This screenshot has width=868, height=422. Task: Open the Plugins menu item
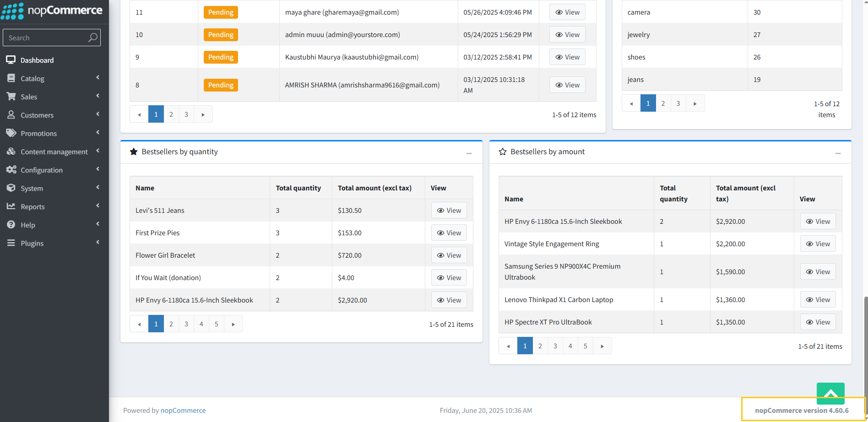54,243
